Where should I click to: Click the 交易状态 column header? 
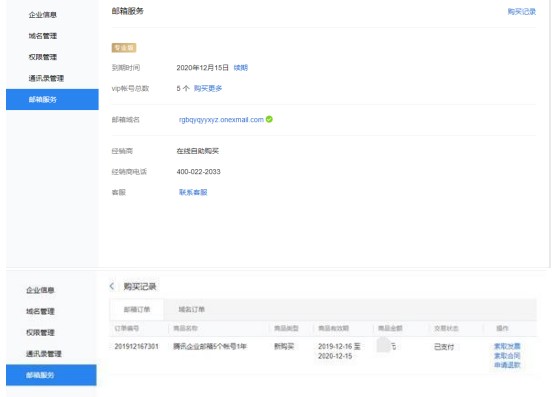pyautogui.click(x=446, y=328)
